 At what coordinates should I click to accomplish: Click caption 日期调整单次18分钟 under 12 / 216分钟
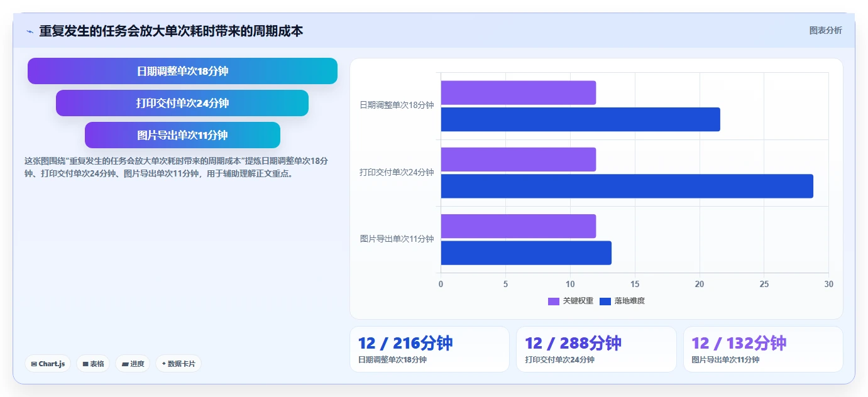click(392, 360)
